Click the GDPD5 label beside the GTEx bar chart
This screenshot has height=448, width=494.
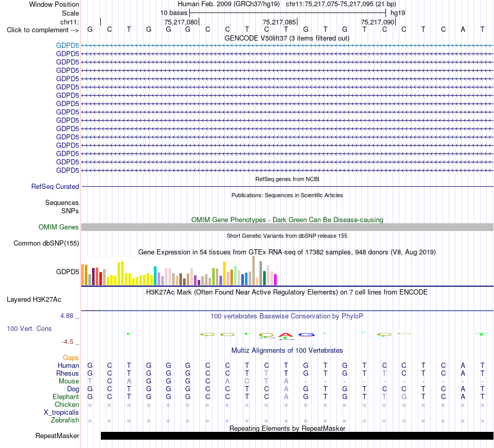(68, 272)
